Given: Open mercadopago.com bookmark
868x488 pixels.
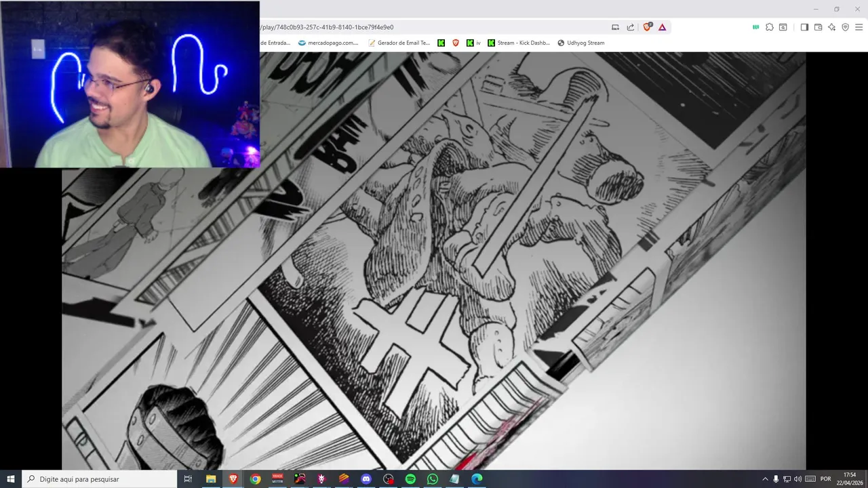Looking at the screenshot, I should click(328, 43).
